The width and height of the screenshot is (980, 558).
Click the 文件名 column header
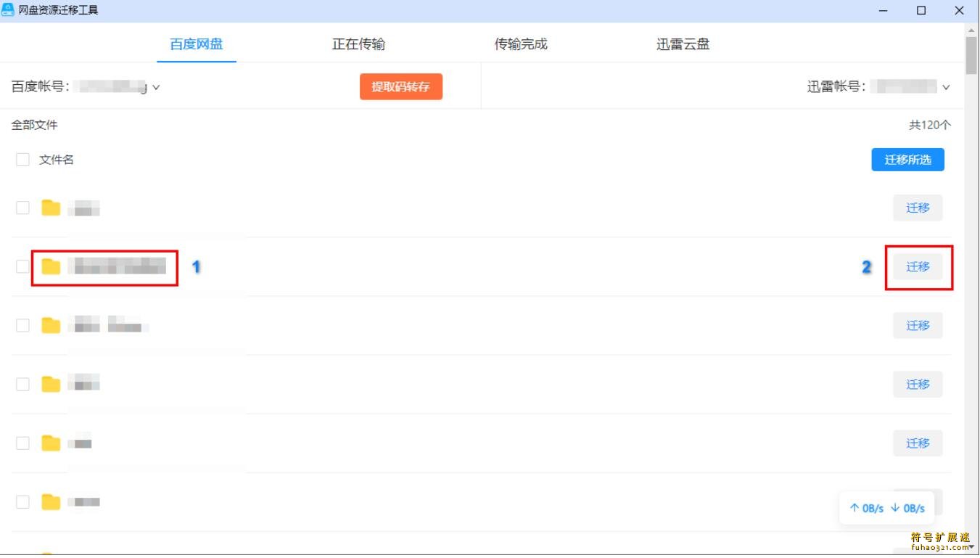pyautogui.click(x=57, y=160)
